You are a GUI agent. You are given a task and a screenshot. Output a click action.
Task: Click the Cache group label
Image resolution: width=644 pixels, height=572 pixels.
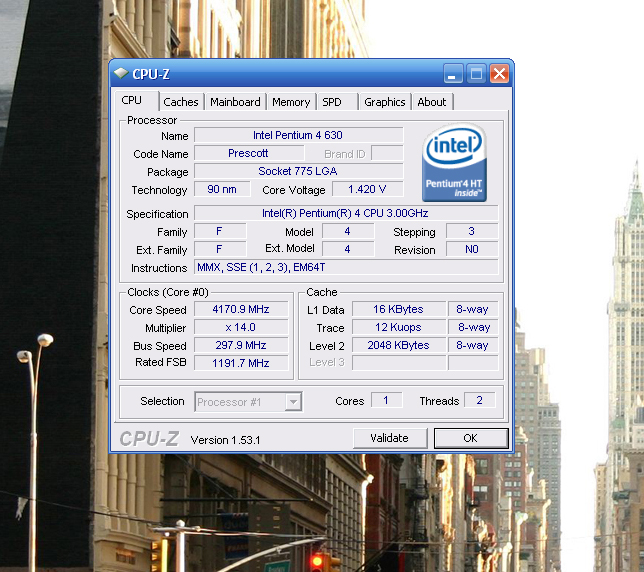[x=322, y=292]
